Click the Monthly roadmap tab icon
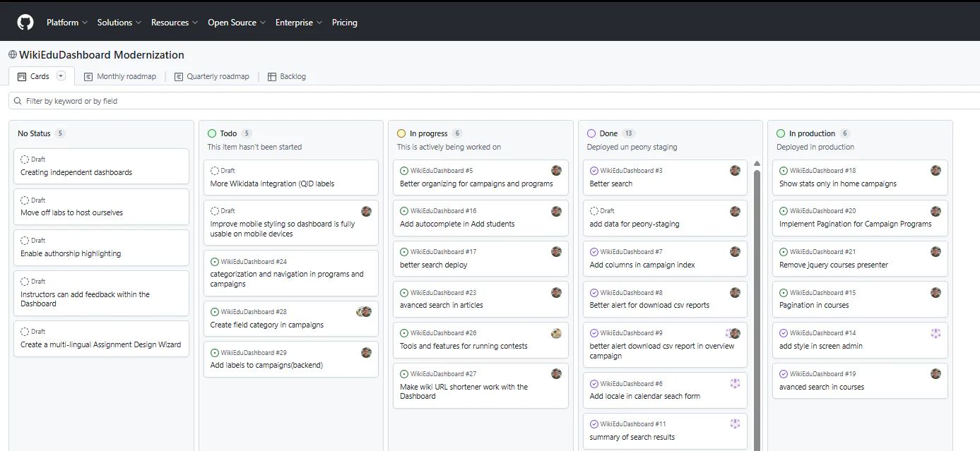This screenshot has width=980, height=451. click(x=88, y=76)
